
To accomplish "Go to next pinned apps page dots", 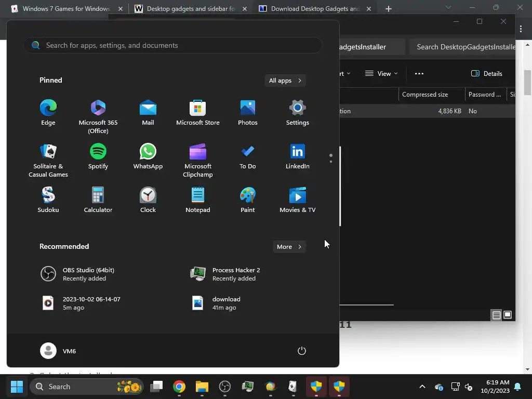I will click(331, 162).
